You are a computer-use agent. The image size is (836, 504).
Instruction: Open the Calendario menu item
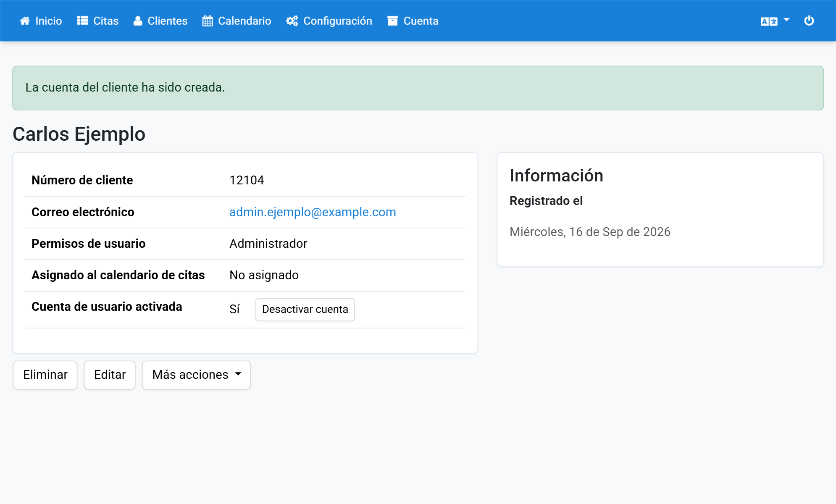click(237, 21)
